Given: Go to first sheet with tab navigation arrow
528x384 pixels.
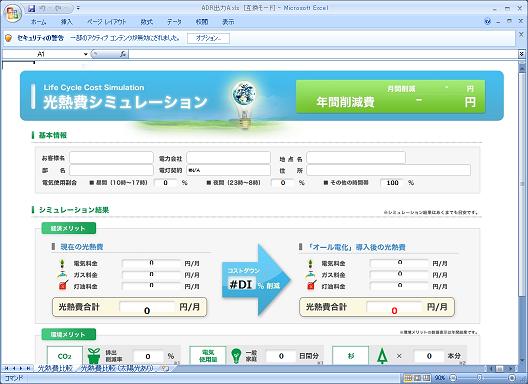Looking at the screenshot, I should click(x=6, y=369).
